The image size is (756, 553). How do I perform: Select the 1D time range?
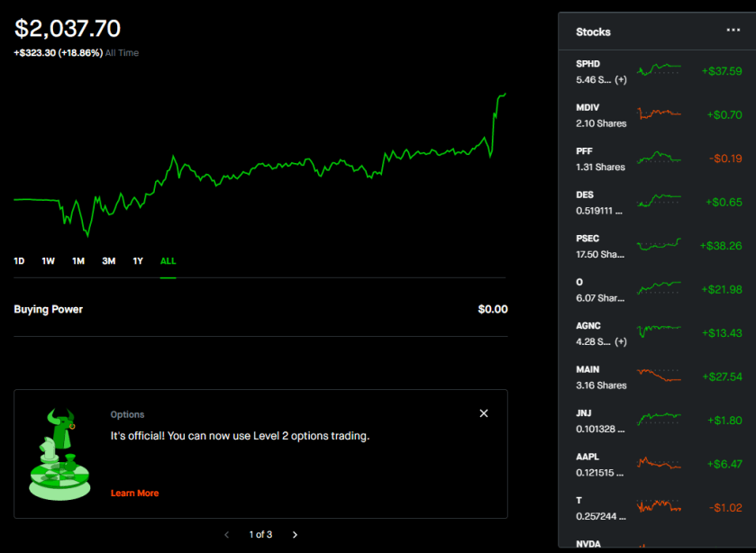[x=19, y=261]
